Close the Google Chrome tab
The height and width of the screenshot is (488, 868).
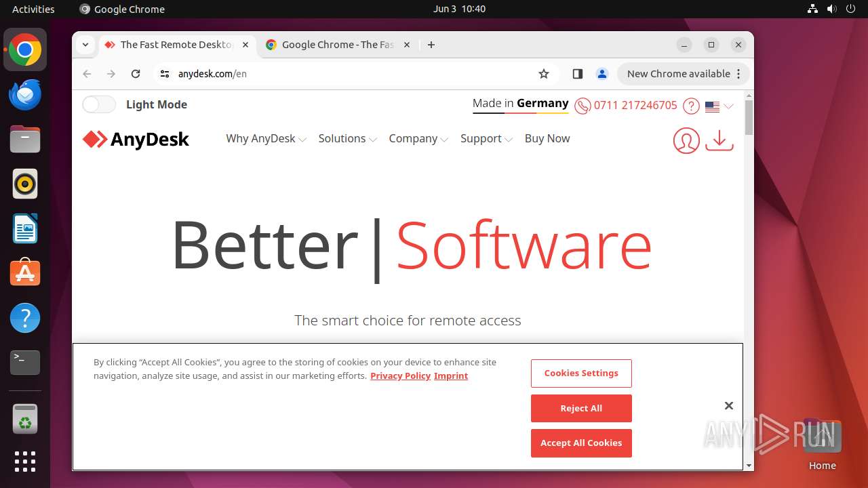click(x=407, y=45)
